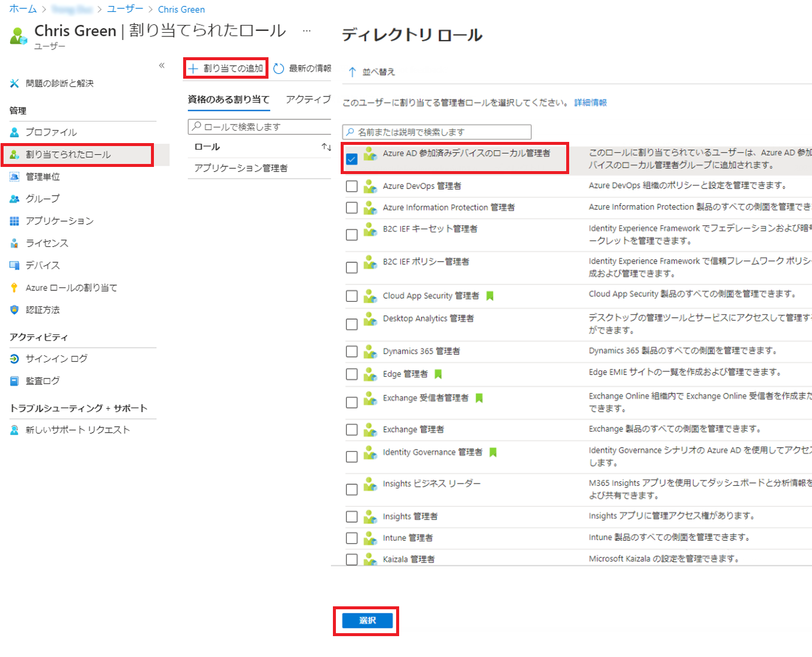This screenshot has height=657, width=812.
Task: Click green bookmark next to Cloud App Security
Action: point(490,296)
